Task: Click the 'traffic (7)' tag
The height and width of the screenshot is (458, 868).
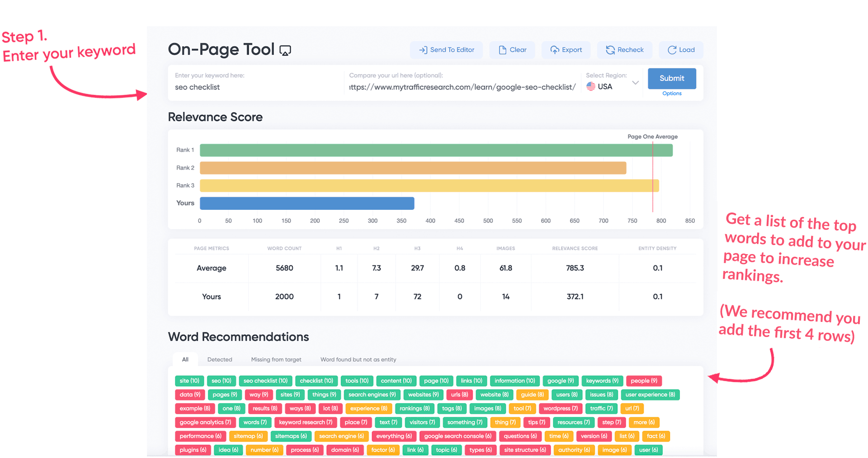Action: (601, 409)
